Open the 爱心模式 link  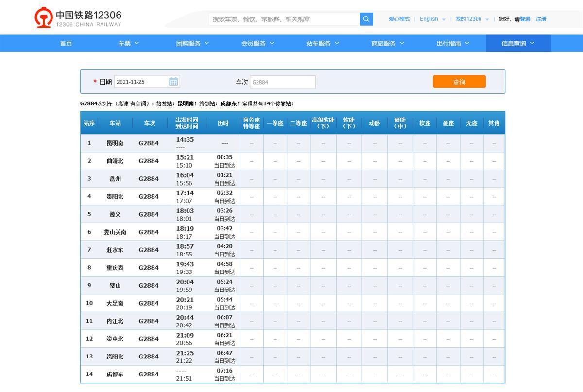pos(399,19)
